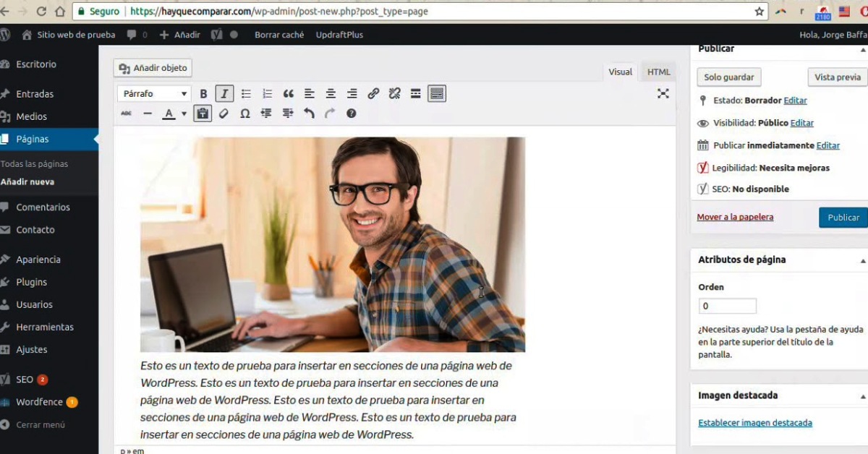
Task: Open the Apariencia menu in sidebar
Action: coord(38,260)
